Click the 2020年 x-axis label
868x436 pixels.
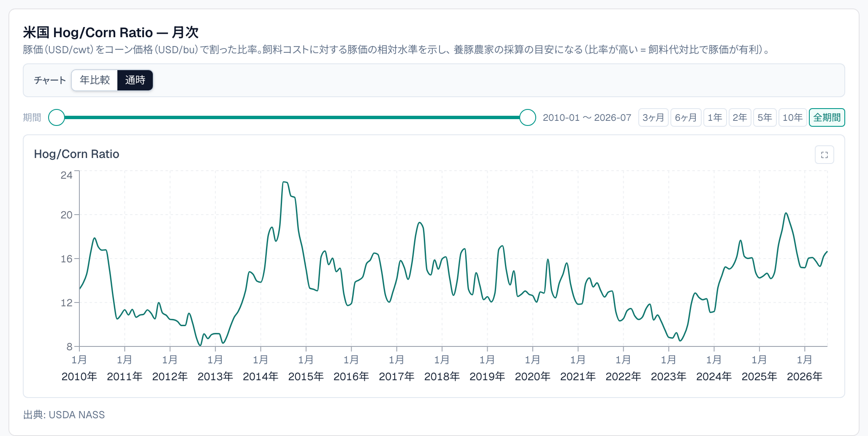(x=532, y=376)
